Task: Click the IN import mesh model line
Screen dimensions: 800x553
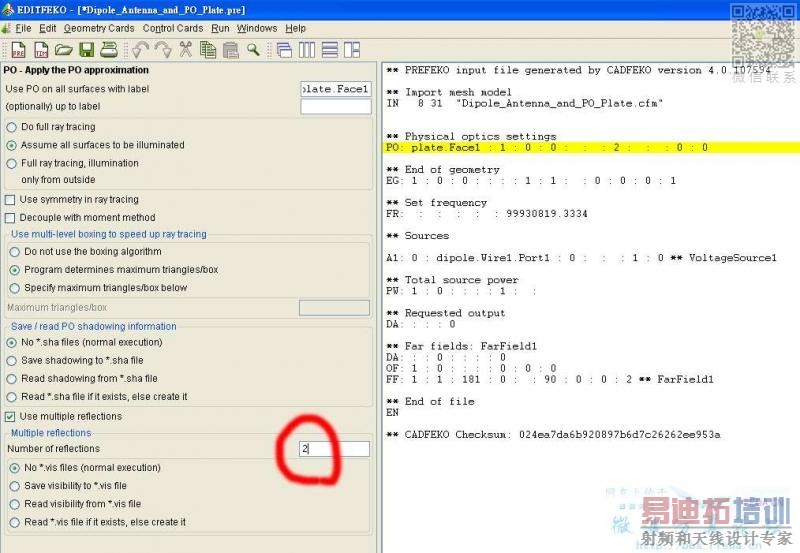Action: click(524, 104)
